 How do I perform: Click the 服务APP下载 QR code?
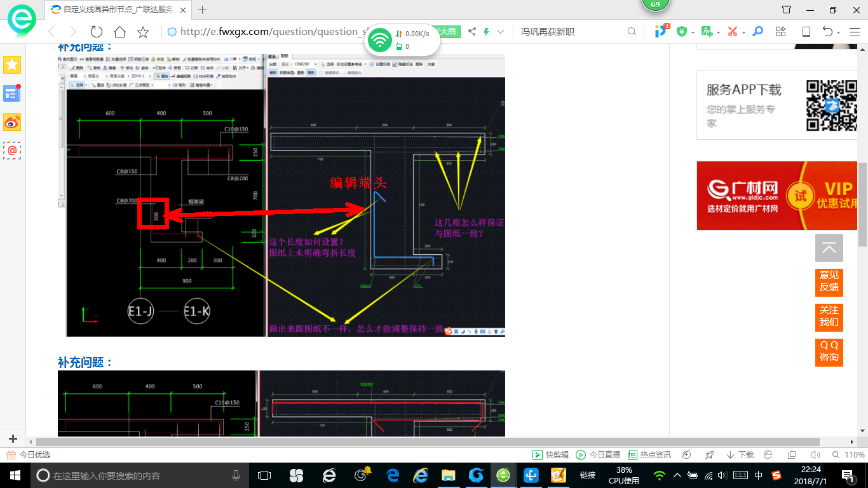tap(832, 105)
